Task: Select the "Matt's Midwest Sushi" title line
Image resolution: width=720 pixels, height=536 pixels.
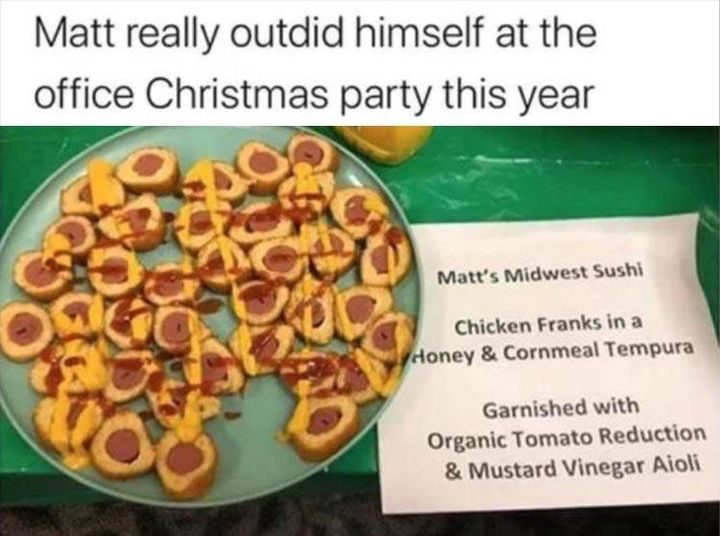Action: [540, 275]
